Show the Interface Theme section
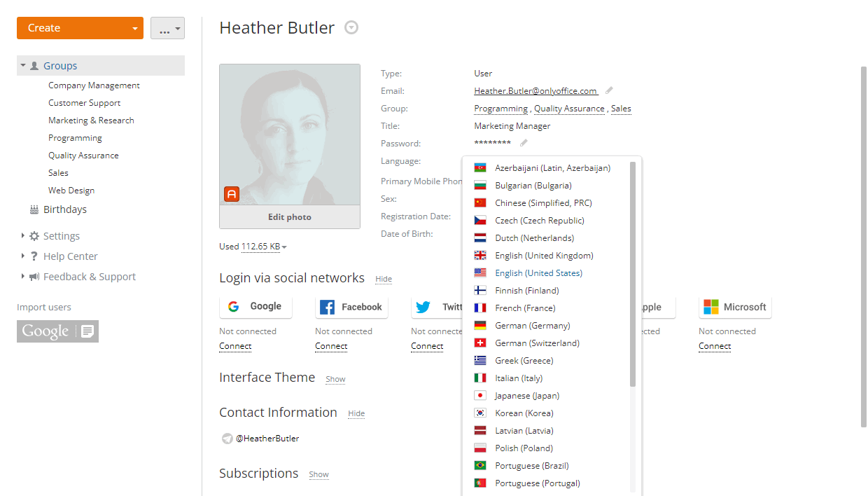Viewport: 868px width, 496px height. click(335, 379)
